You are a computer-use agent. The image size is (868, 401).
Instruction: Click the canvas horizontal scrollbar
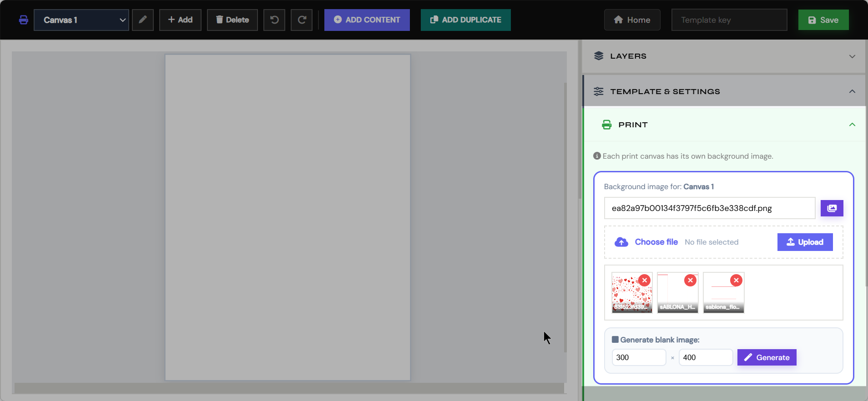[289, 388]
